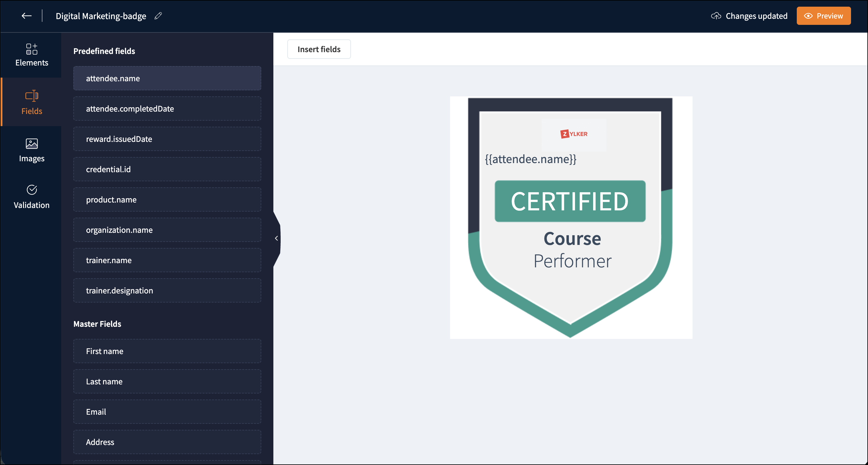This screenshot has width=868, height=465.
Task: Select the Email master field
Action: pos(167,412)
